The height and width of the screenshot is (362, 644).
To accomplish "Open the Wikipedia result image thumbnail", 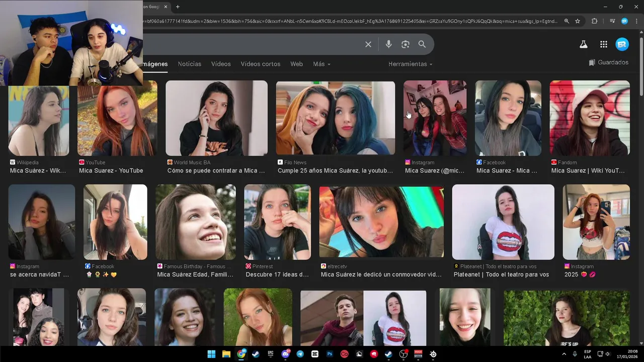I will coord(39,121).
